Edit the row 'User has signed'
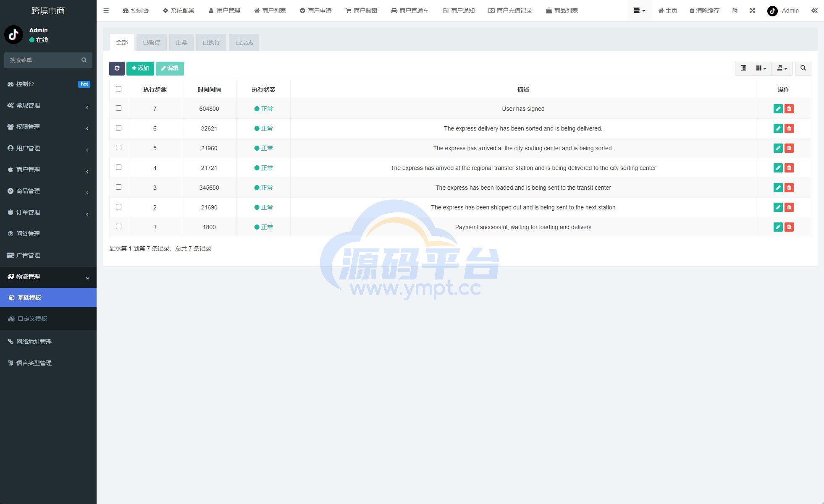Image resolution: width=824 pixels, height=504 pixels. [778, 109]
